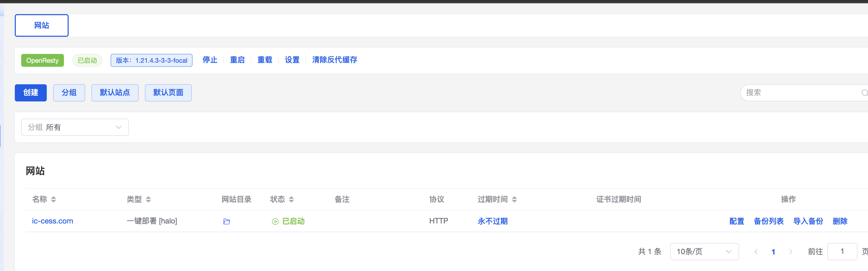Open the website directory folder icon

(226, 221)
